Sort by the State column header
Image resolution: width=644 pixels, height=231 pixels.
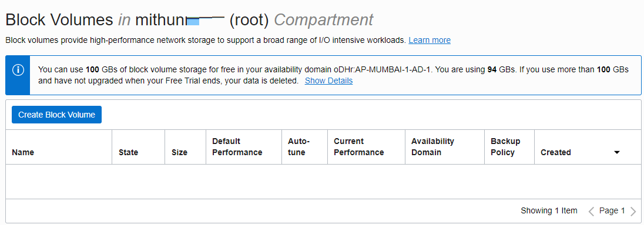[128, 152]
